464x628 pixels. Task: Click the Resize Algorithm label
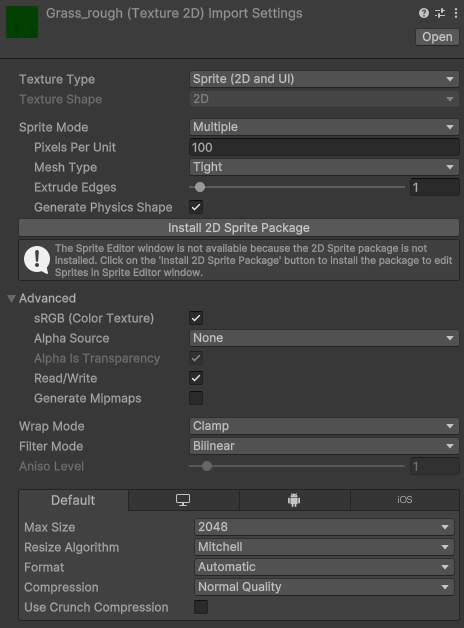(x=72, y=547)
